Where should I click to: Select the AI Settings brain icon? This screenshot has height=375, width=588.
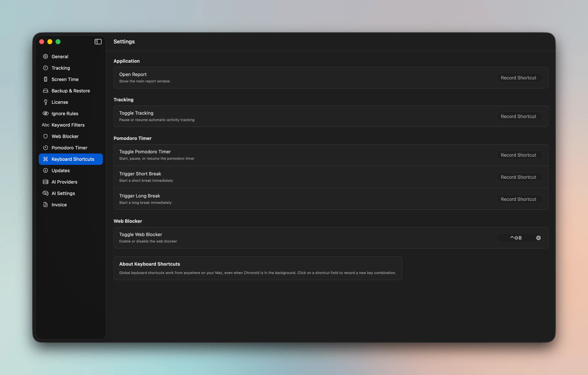tap(45, 193)
